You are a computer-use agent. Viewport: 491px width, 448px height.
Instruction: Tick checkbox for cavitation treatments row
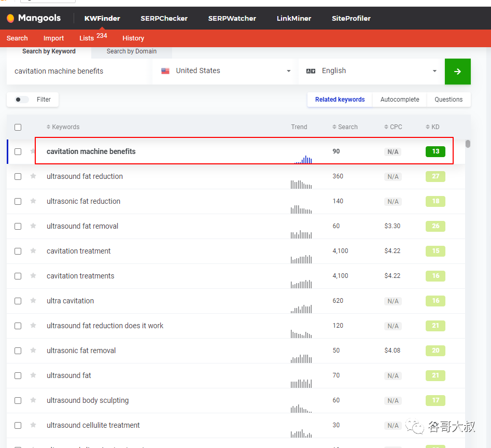click(18, 276)
